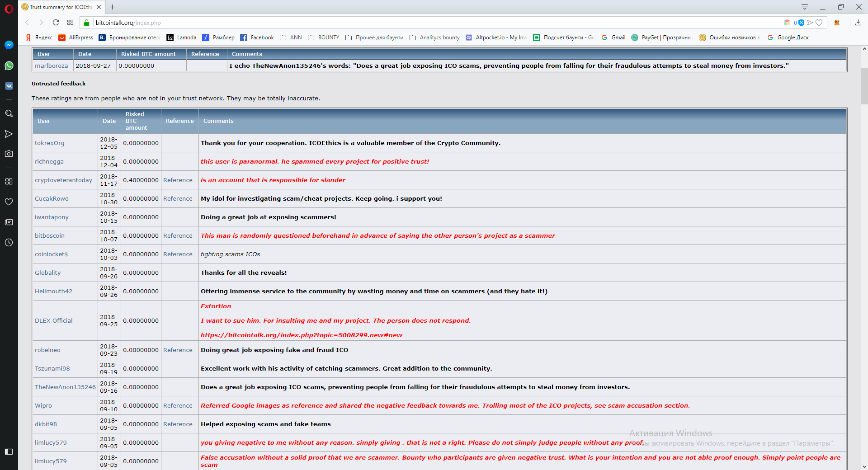Expand the BOUNTY bookmarks folder
This screenshot has width=868, height=470.
(x=324, y=38)
